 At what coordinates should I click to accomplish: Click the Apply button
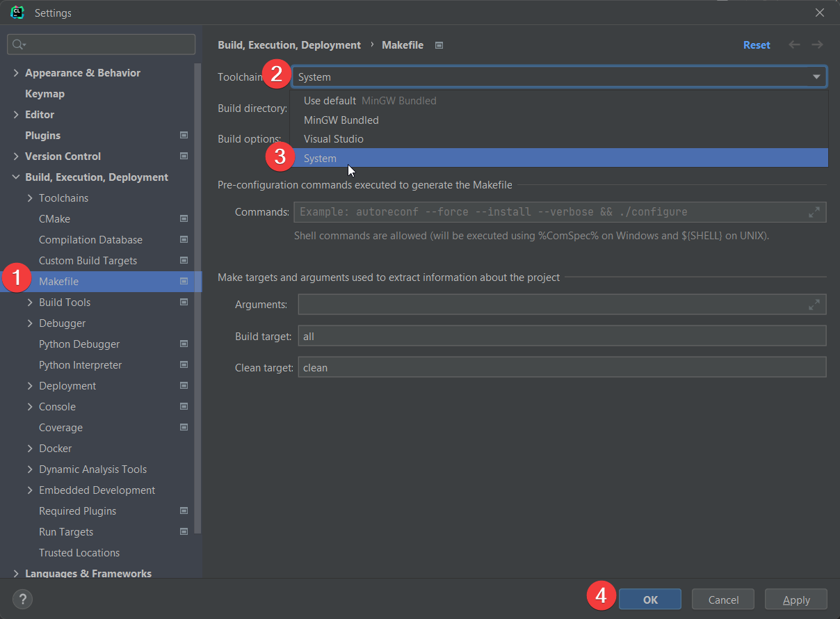click(795, 599)
